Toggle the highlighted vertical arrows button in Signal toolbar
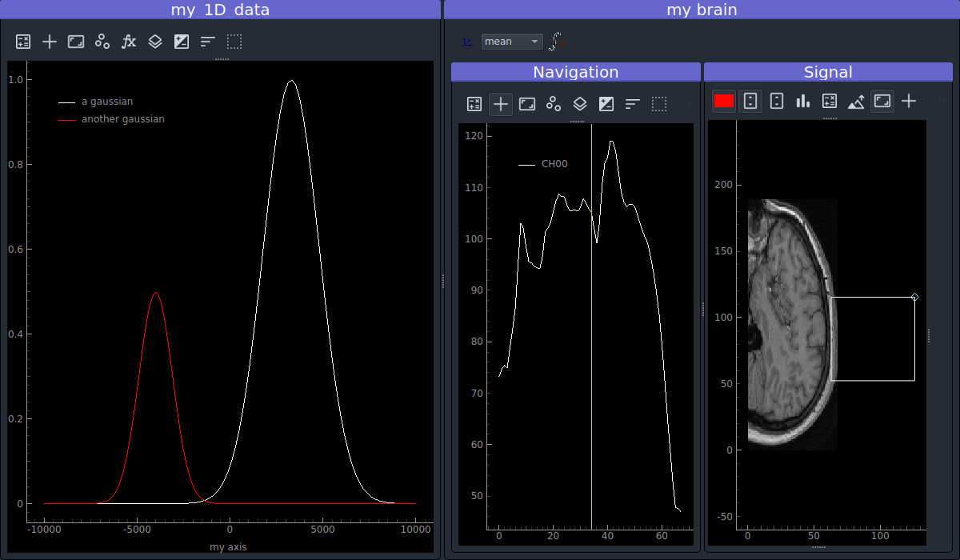 (750, 101)
